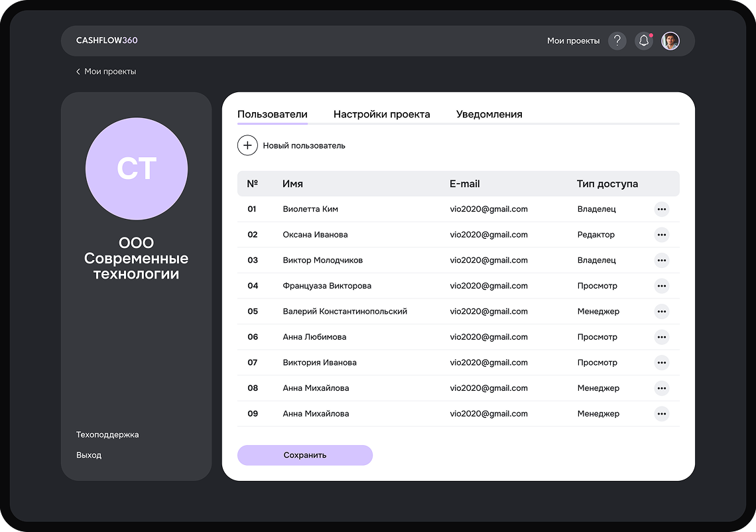Go back via Мои проекты breadcrumb
The height and width of the screenshot is (532, 756).
coord(106,72)
